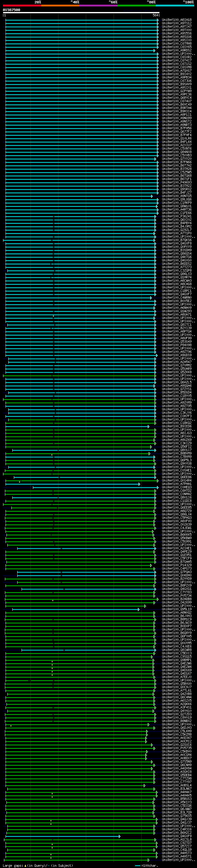Open hit UniRef100_C6TMH8

177,43
